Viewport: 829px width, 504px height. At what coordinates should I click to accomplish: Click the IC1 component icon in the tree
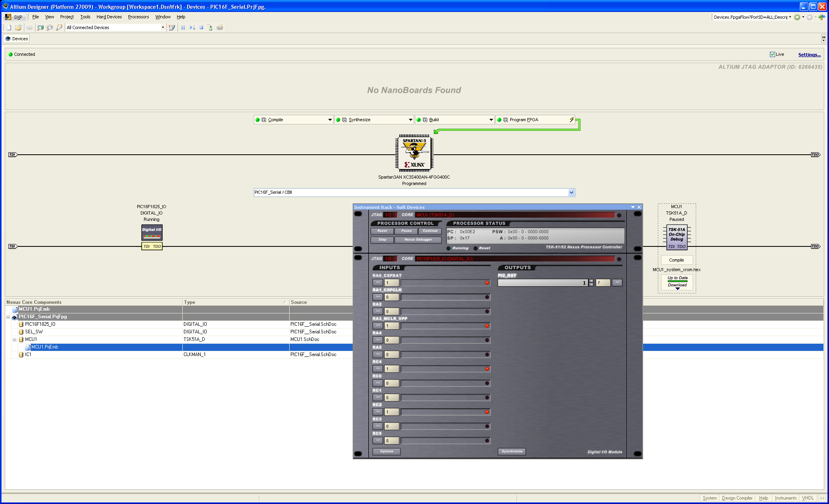point(22,354)
